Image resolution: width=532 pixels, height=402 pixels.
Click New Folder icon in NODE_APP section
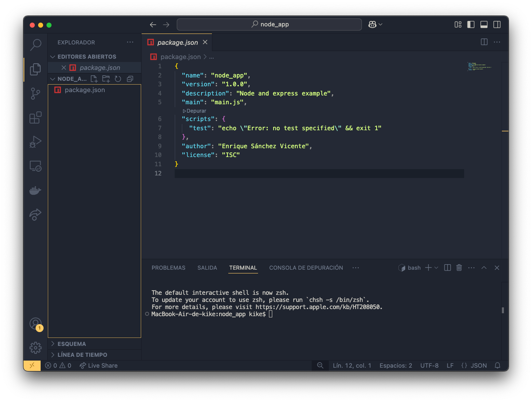pyautogui.click(x=106, y=79)
